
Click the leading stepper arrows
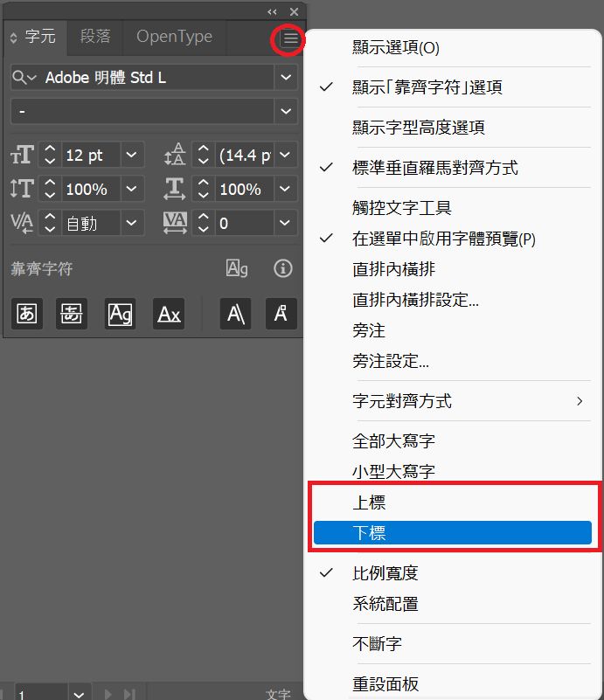click(x=203, y=155)
